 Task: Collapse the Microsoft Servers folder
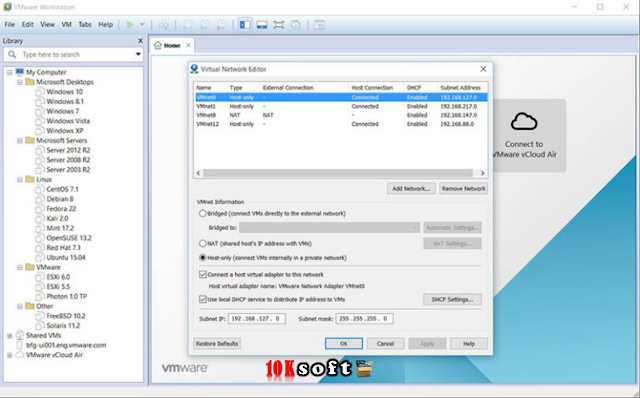[19, 140]
